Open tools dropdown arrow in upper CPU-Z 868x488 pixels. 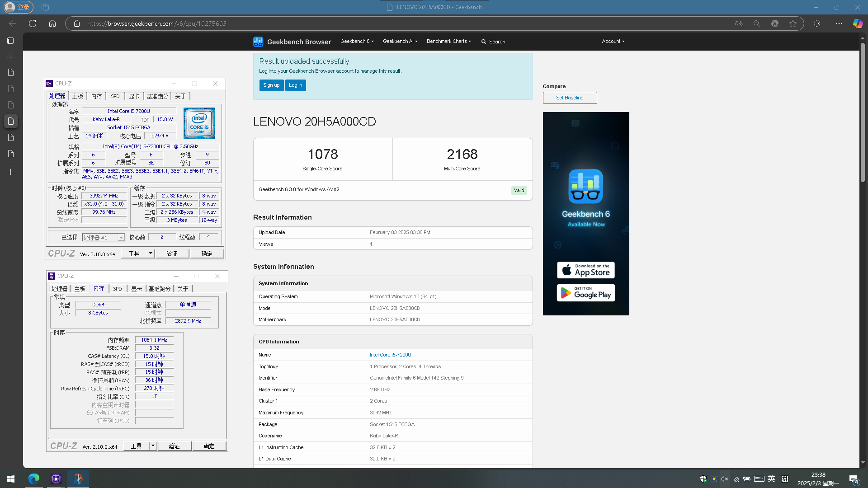click(x=151, y=253)
